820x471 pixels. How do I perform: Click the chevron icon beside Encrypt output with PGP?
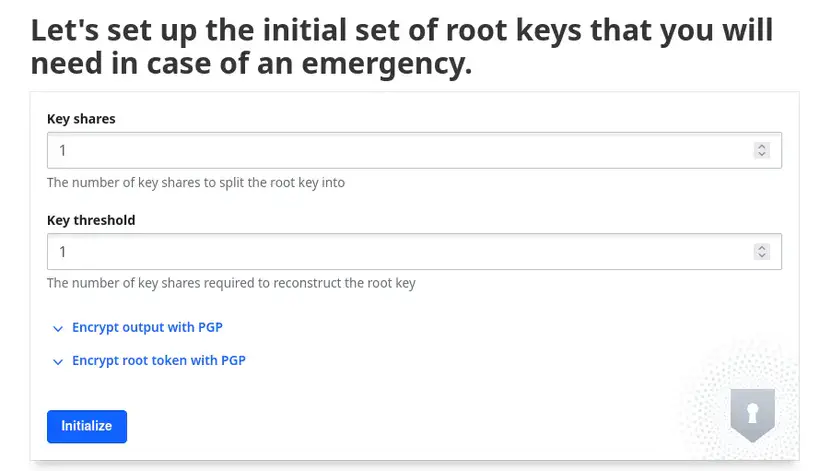point(58,328)
